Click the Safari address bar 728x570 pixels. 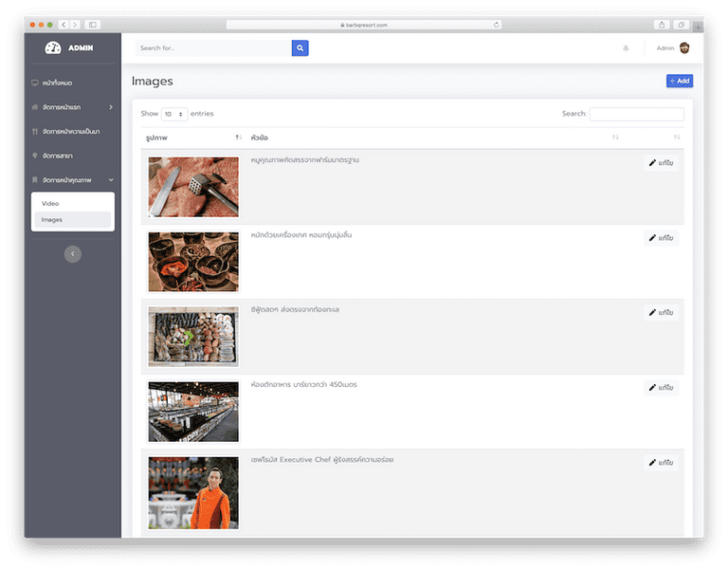click(x=364, y=25)
